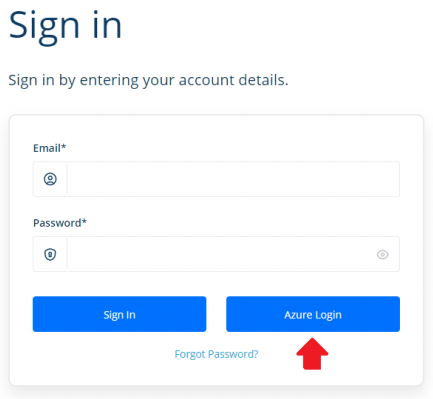
Task: Click the shield lock icon beside Password
Action: coord(50,254)
